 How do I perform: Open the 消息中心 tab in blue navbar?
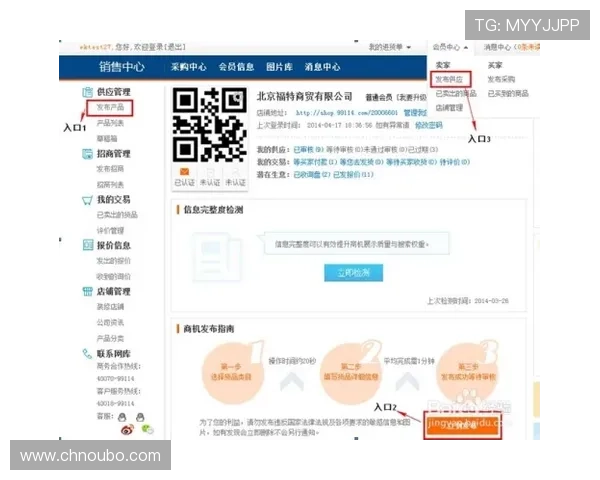pos(322,67)
